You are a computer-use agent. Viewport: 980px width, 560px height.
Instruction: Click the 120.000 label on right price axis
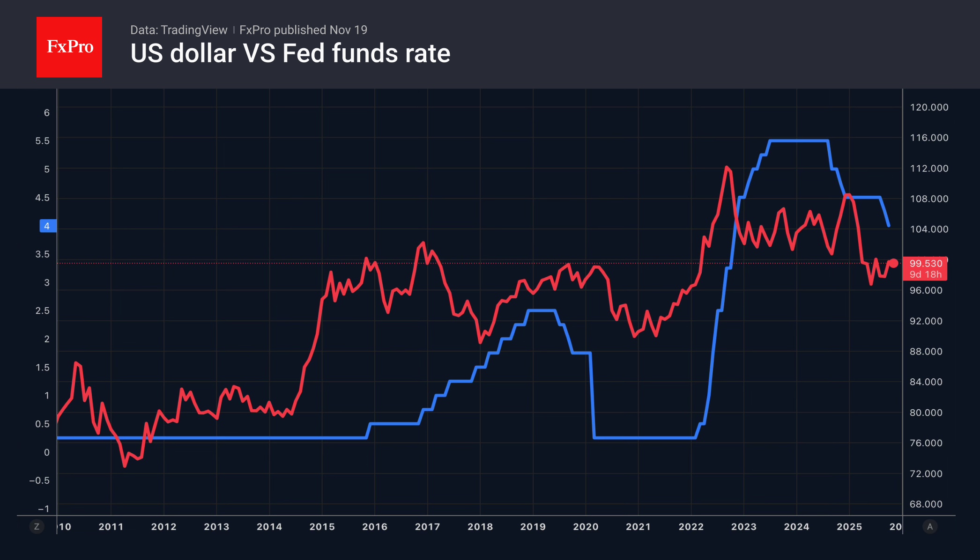[x=929, y=107]
